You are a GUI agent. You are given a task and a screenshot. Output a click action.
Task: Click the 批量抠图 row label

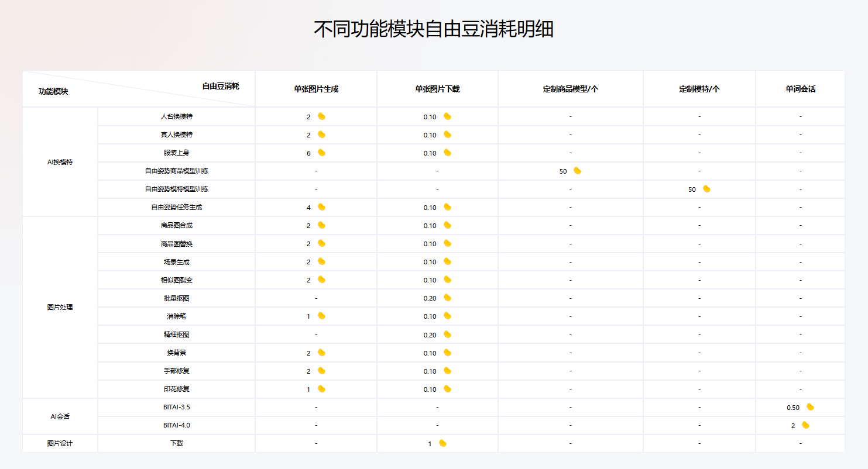177,298
